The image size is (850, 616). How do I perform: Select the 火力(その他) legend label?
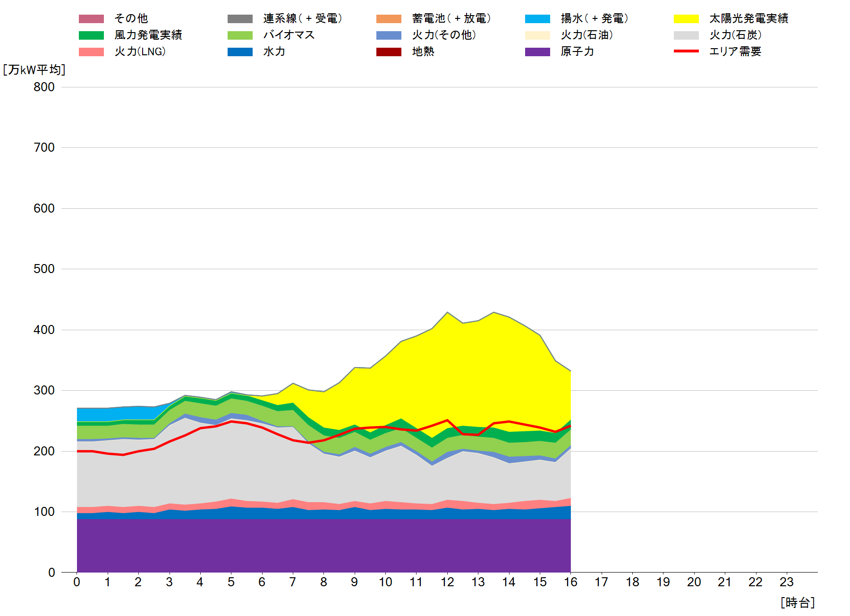tap(444, 35)
